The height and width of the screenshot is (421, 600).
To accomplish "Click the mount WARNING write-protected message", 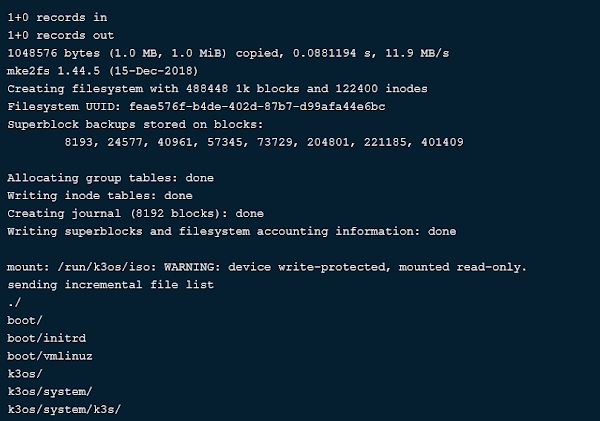I will 267,267.
